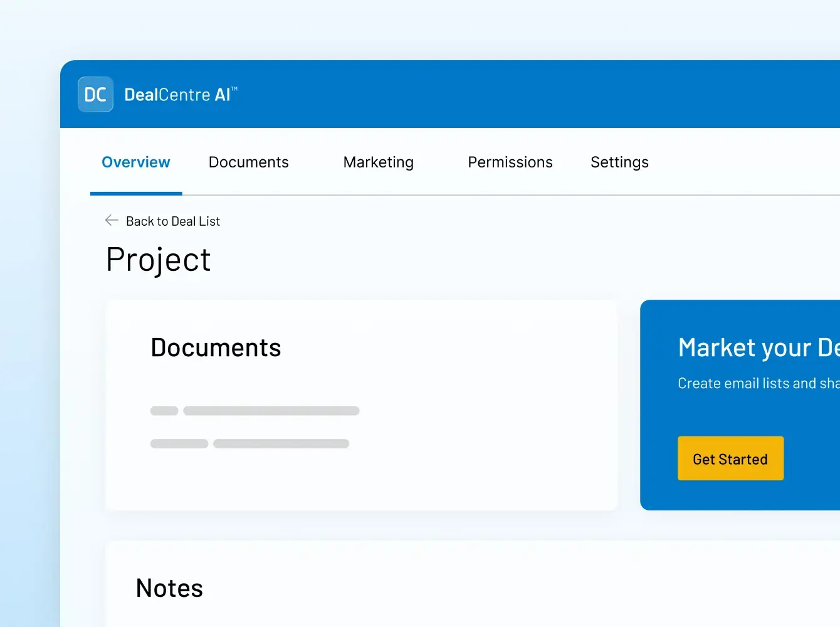840x627 pixels.
Task: Open the Marketing tab
Action: point(378,162)
